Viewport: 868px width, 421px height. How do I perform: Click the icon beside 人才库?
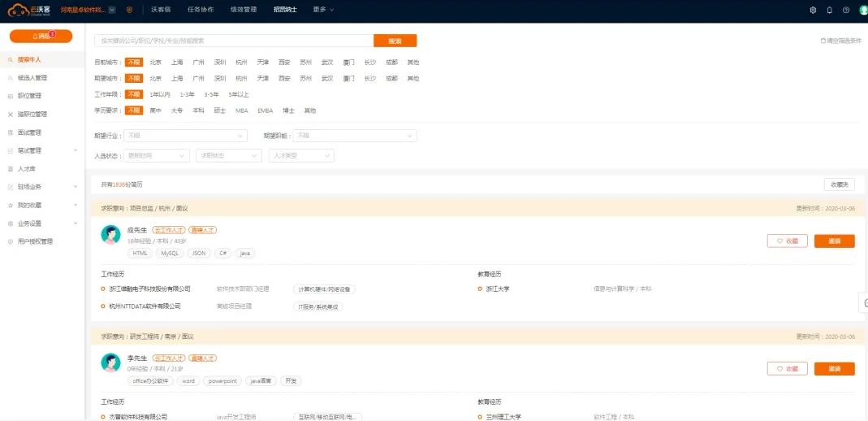click(11, 168)
